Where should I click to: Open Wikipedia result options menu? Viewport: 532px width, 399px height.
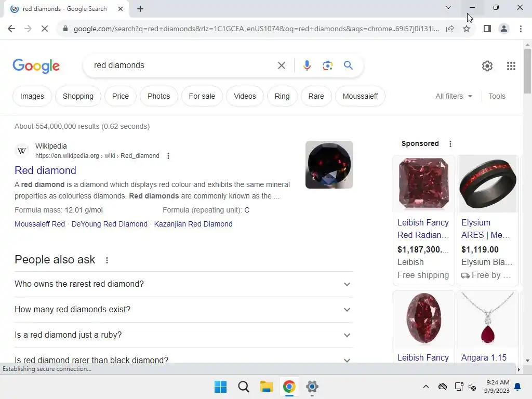pyautogui.click(x=168, y=156)
